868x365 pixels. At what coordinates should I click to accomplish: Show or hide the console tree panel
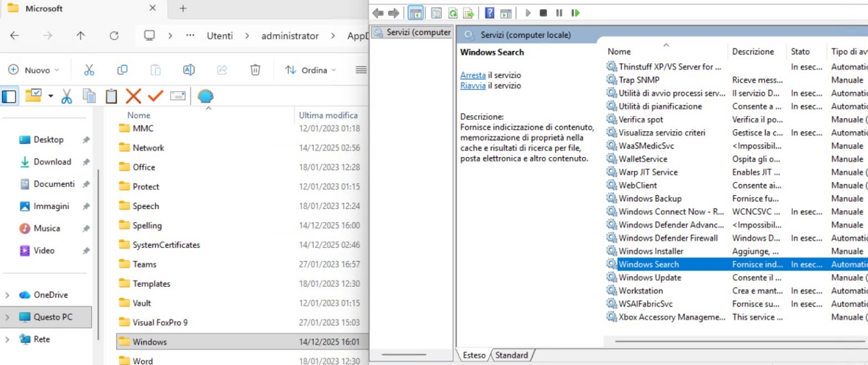click(415, 13)
